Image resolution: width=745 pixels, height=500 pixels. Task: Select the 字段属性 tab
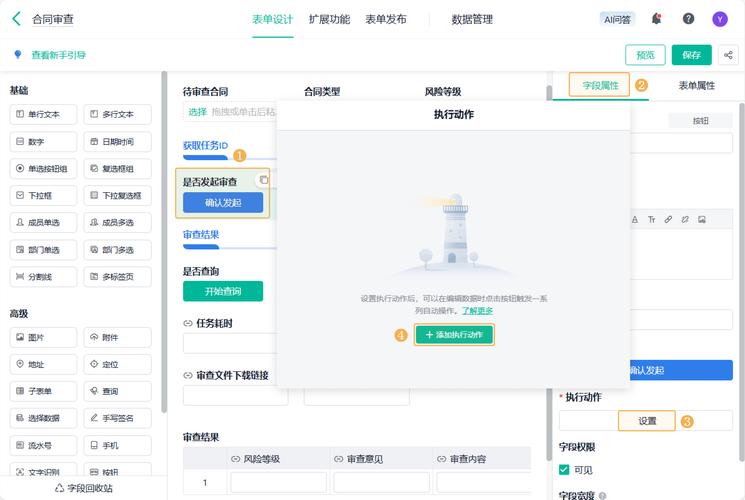600,86
